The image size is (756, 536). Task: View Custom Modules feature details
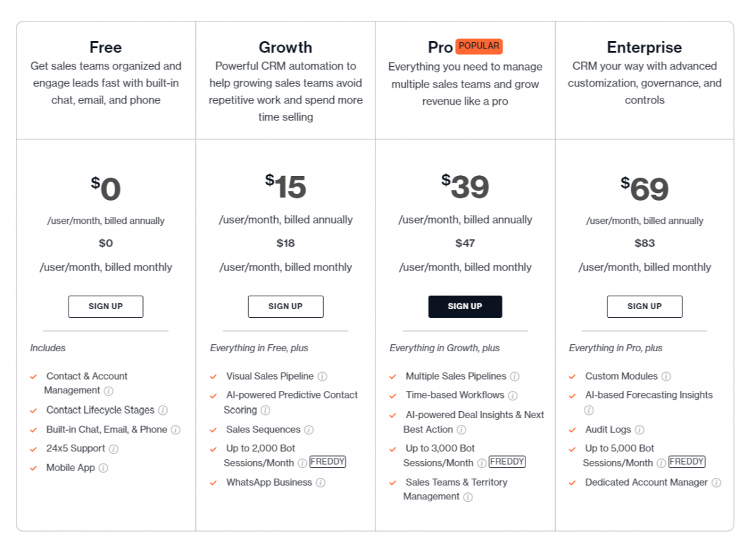tap(667, 376)
